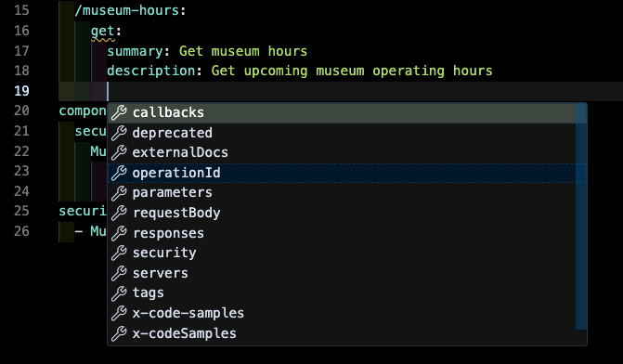Image resolution: width=623 pixels, height=364 pixels.
Task: Click line number 26 in the gutter
Action: pos(21,231)
